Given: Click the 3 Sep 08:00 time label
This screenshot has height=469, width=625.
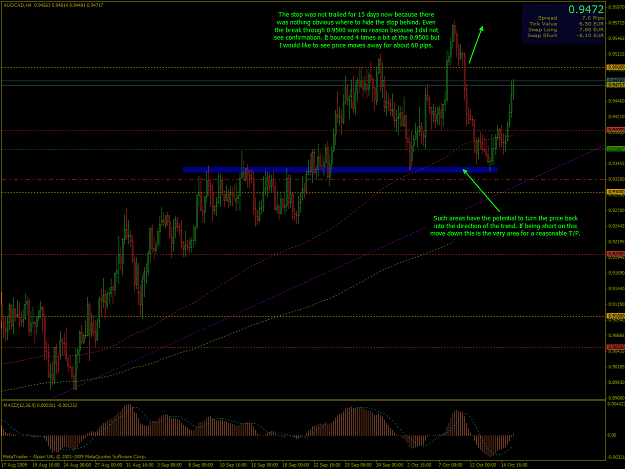Looking at the screenshot, I should pyautogui.click(x=169, y=465).
